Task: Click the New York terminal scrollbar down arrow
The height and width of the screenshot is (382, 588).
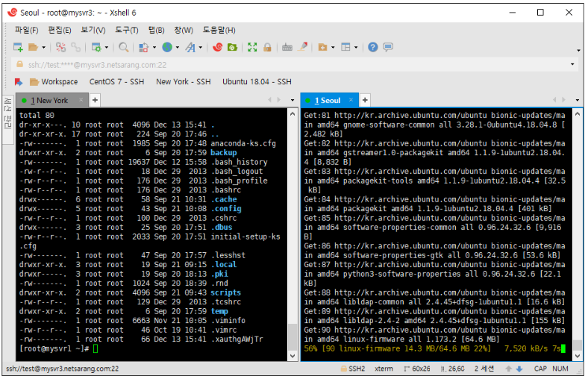Action: click(x=293, y=356)
